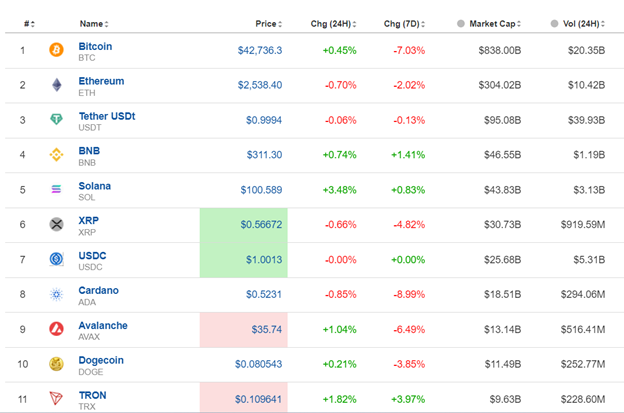Sort by rank number column header
Screen dimensions: 624x413
[x=29, y=22]
